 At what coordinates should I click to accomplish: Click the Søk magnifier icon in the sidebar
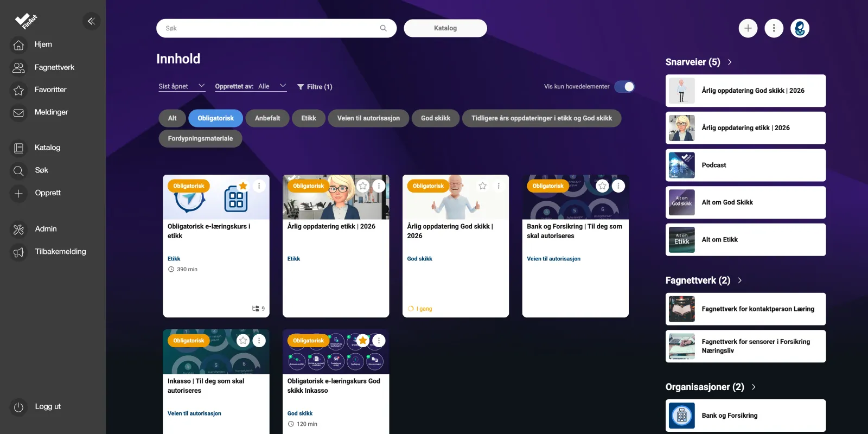tap(18, 171)
